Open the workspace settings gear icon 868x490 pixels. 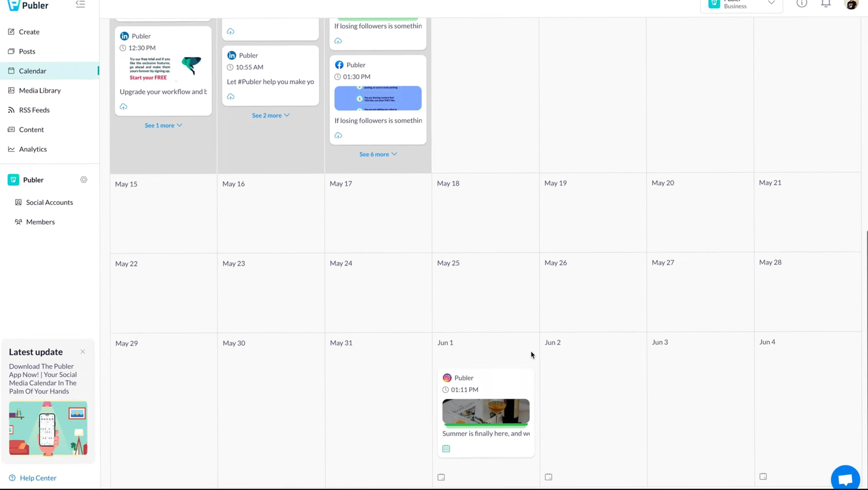[x=84, y=180]
